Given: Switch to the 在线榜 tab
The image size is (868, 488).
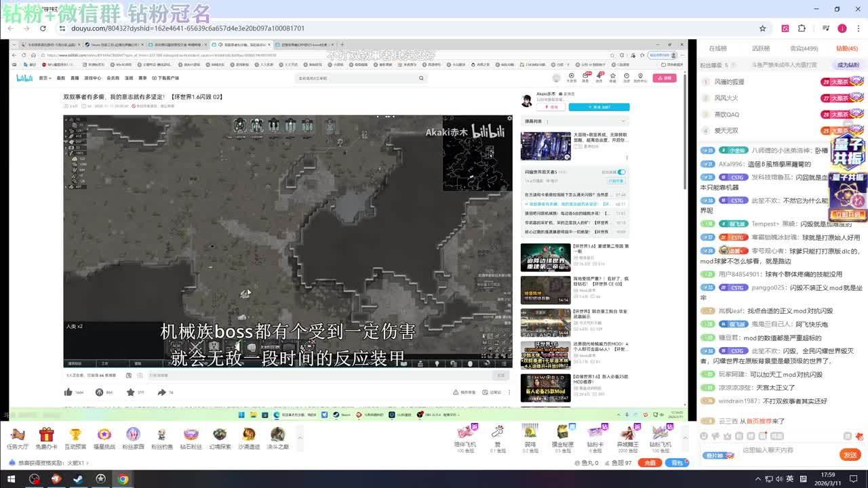Looking at the screenshot, I should point(717,49).
